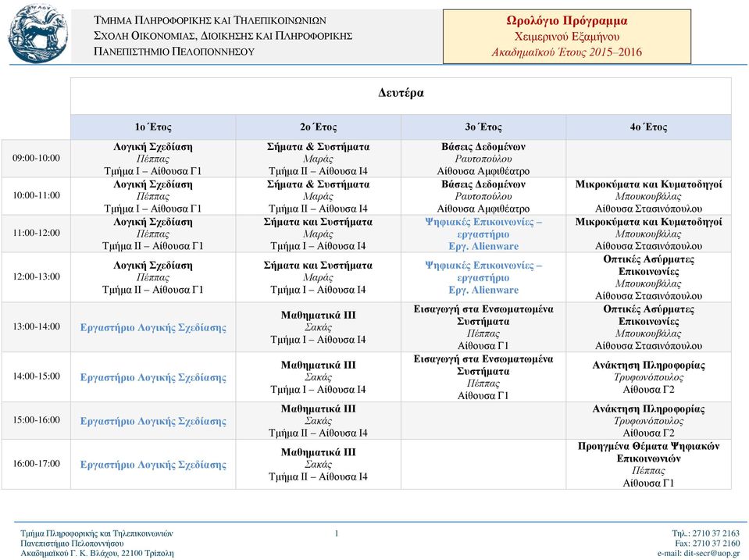Click 'Σήματα και Συστήματα' cell in the 11:00-12:00 row
749x560 pixels.
pyautogui.click(x=318, y=234)
